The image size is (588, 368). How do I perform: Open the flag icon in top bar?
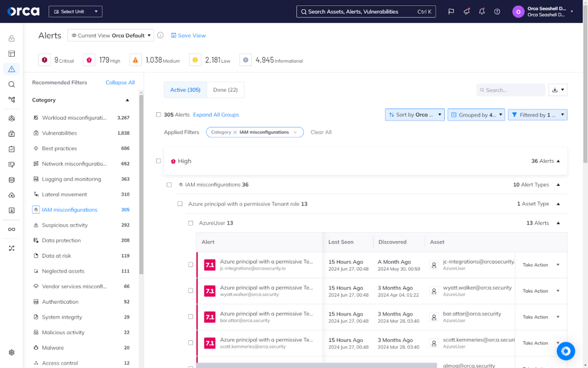(451, 11)
